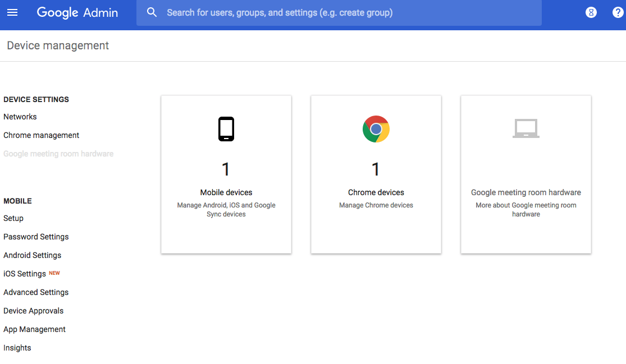Click the laptop meeting hardware icon

point(526,128)
